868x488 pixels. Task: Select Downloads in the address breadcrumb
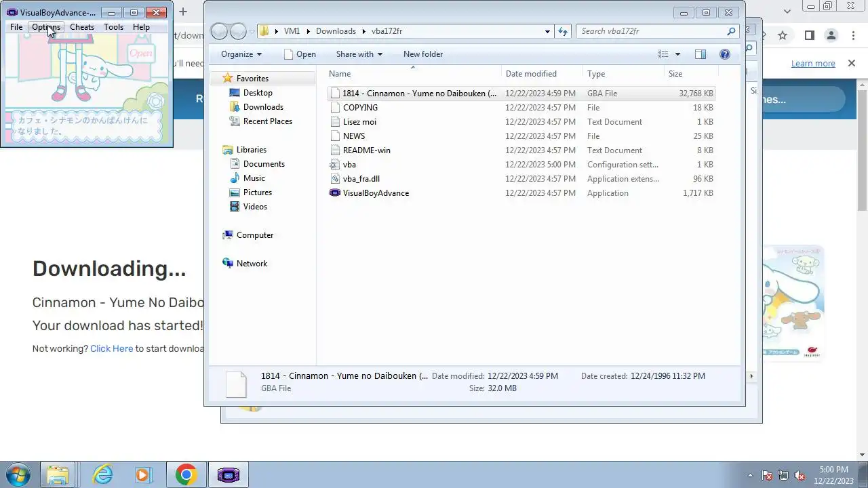tap(336, 31)
